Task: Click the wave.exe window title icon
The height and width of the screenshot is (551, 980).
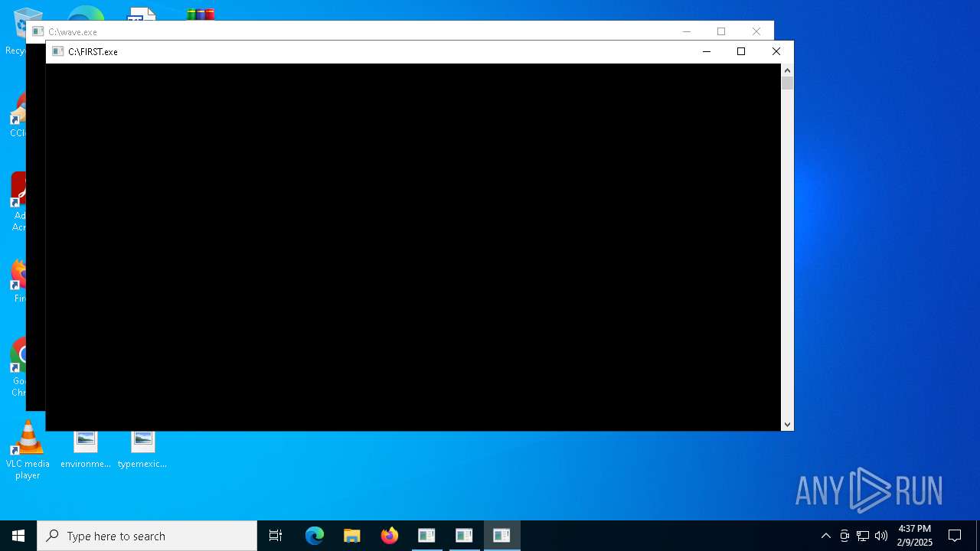Action: [38, 32]
